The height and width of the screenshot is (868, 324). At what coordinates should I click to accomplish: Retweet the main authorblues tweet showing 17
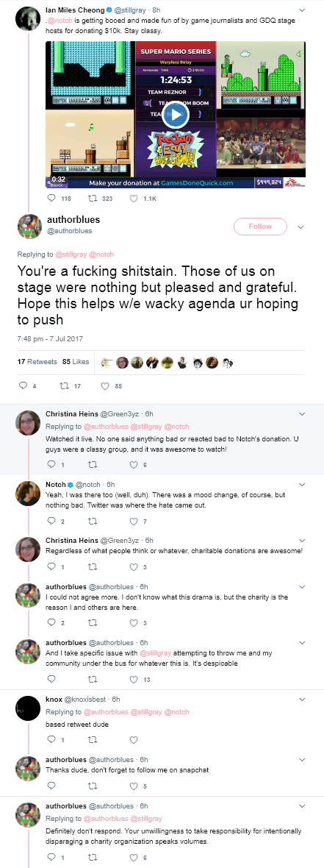coord(63,386)
